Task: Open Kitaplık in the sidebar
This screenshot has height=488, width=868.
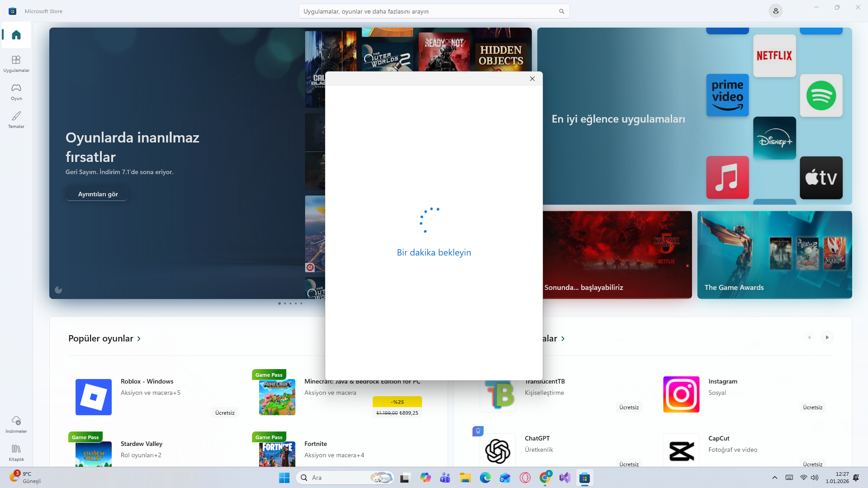Action: [16, 452]
